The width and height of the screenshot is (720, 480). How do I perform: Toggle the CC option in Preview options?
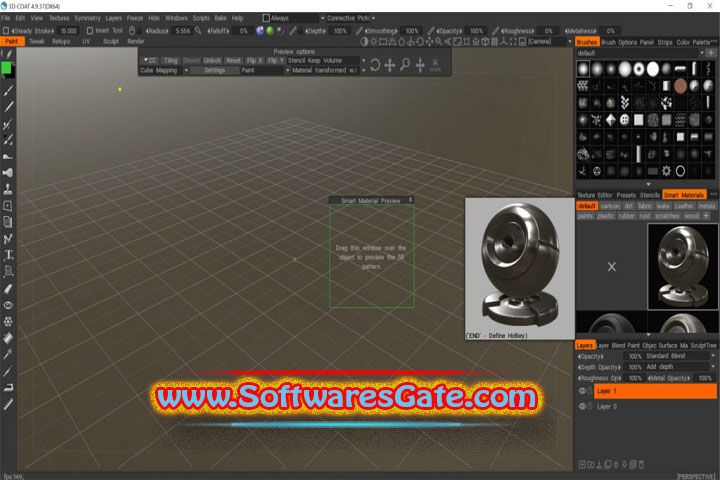(x=150, y=61)
